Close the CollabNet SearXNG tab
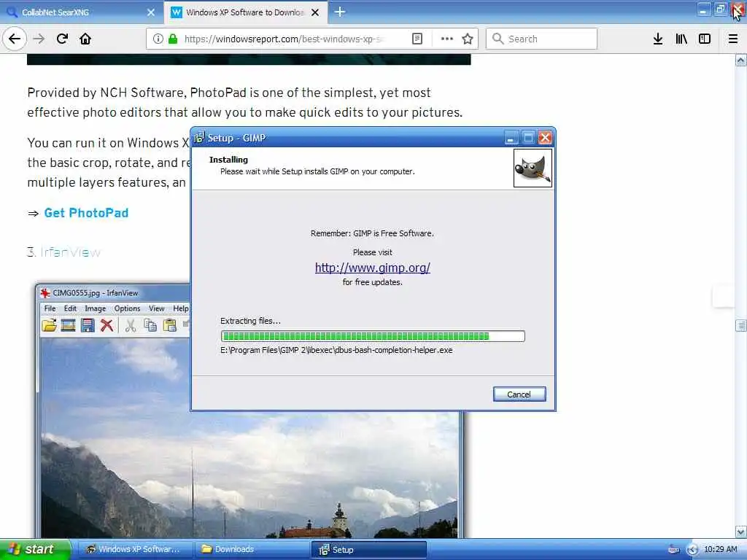 151,12
